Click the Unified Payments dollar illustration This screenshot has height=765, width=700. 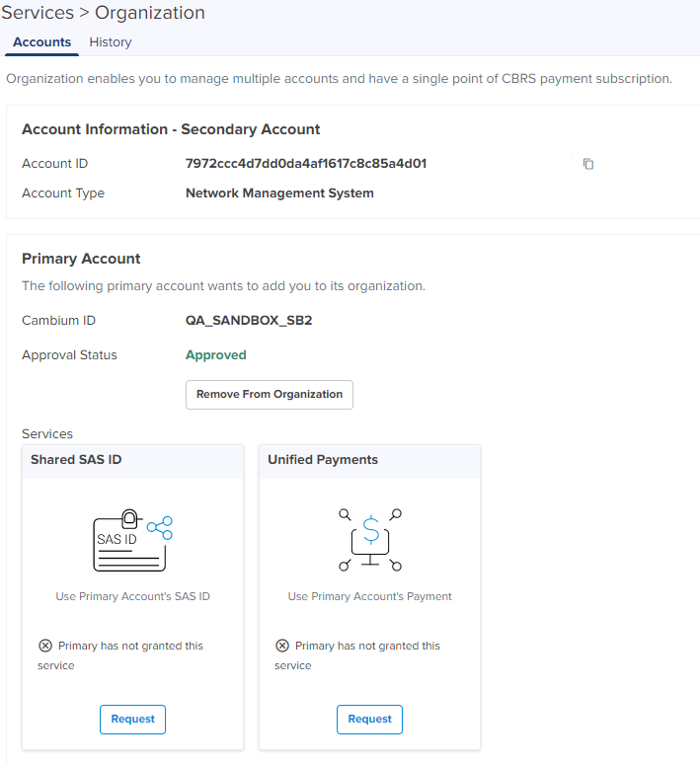tap(369, 540)
